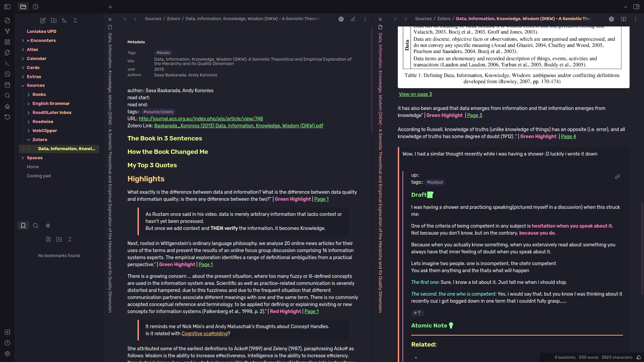The width and height of the screenshot is (644, 362).
Task: Select the Highlights heading
Action: 146,179
